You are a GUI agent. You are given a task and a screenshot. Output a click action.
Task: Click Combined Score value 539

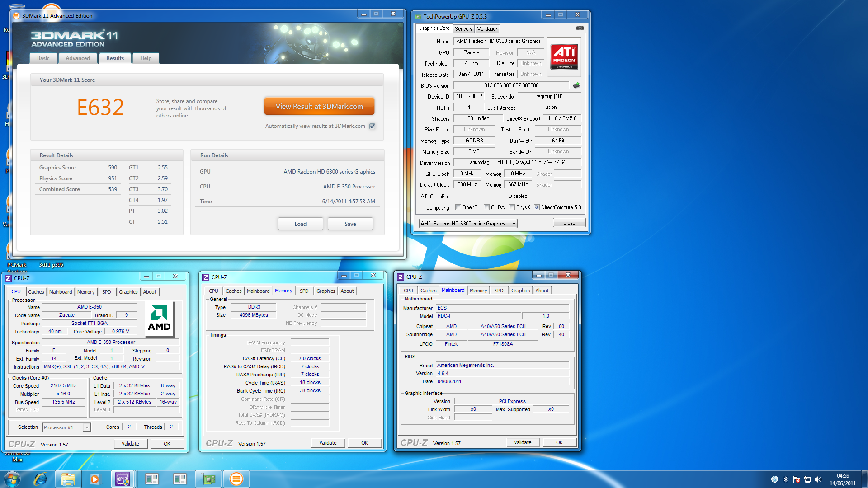coord(113,189)
